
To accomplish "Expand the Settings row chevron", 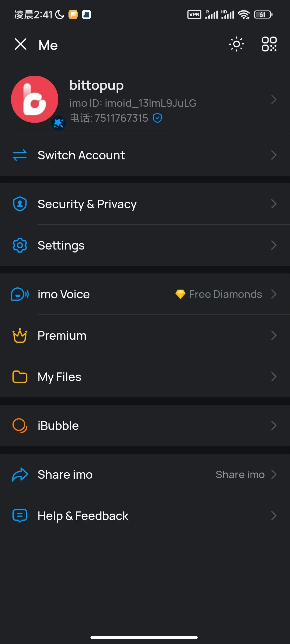I will [274, 245].
